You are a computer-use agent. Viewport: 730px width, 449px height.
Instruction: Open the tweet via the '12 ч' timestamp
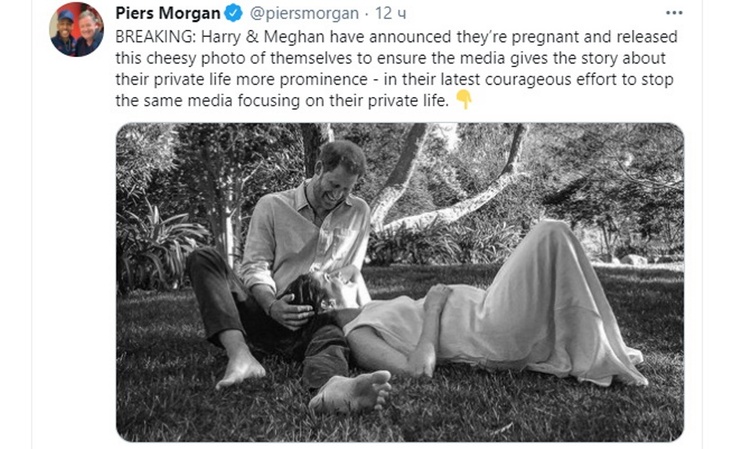click(391, 14)
